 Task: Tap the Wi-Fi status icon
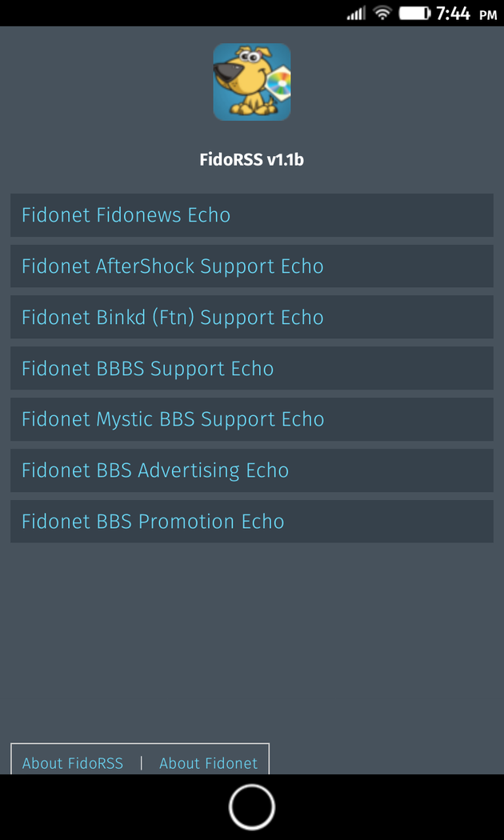click(382, 13)
